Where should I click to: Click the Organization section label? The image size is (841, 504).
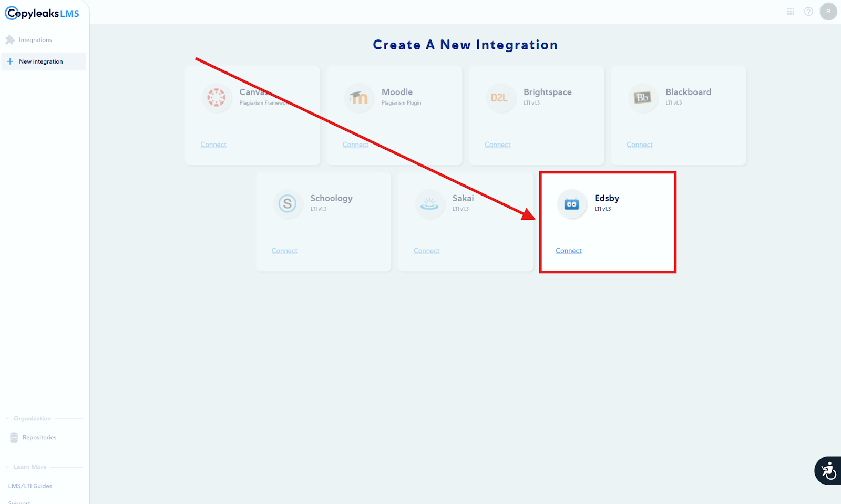[32, 419]
